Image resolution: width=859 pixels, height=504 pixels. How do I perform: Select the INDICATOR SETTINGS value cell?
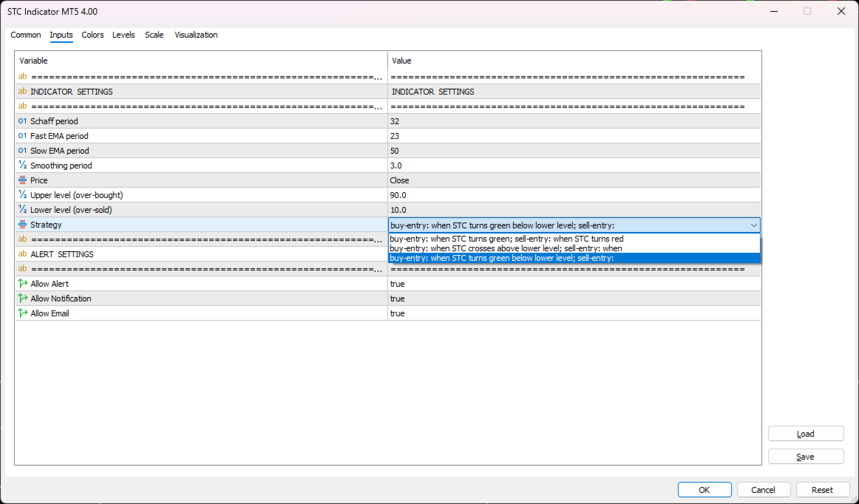[x=574, y=92]
